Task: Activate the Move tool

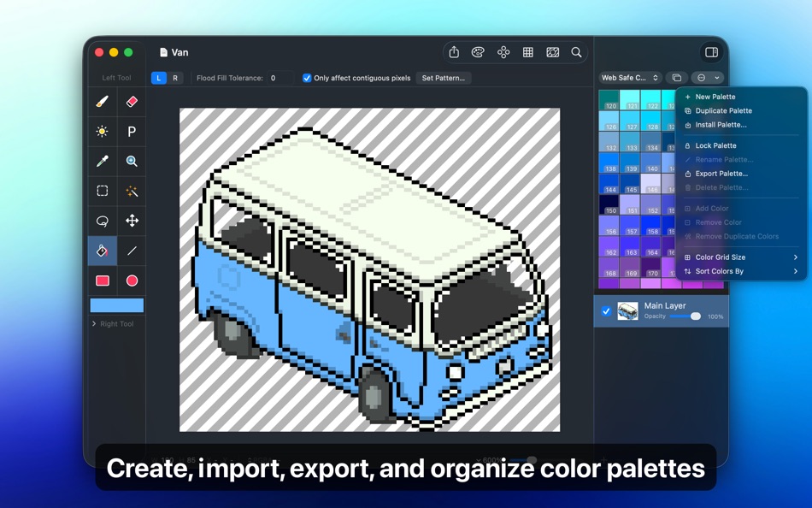Action: coord(132,221)
